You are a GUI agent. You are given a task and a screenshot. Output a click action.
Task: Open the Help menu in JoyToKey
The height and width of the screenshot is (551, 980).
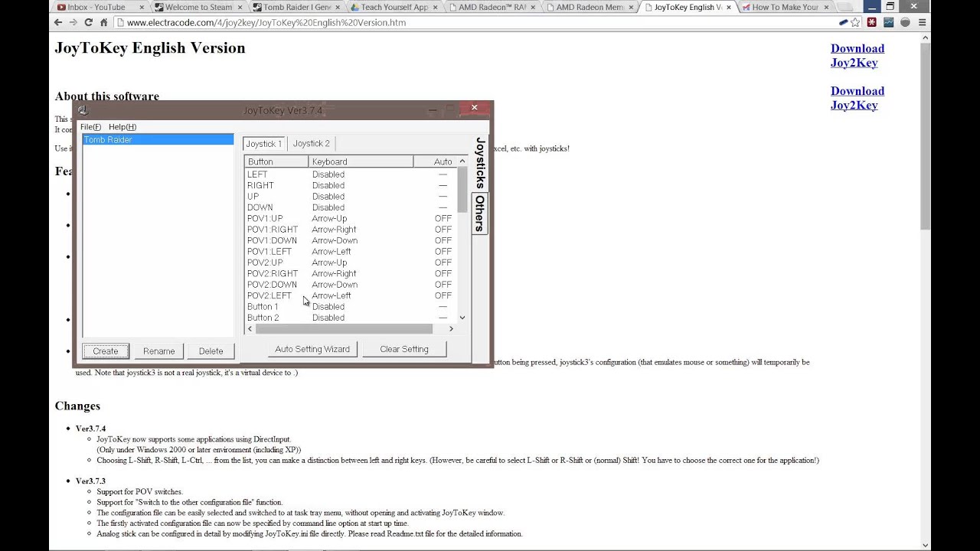(122, 127)
